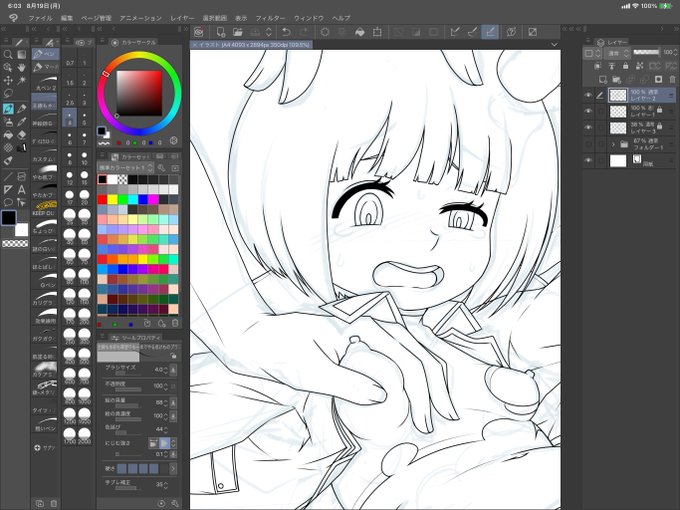Viewport: 680px width, 510px height.
Task: Click the Scale/Rotate transform icon in command bar
Action: [x=377, y=32]
